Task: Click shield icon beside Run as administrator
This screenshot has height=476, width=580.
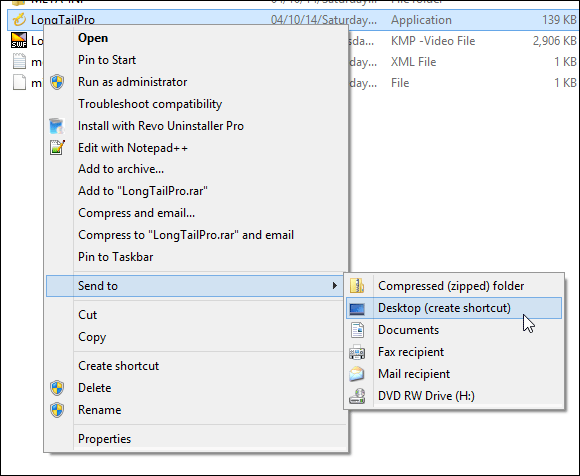Action: pos(57,82)
